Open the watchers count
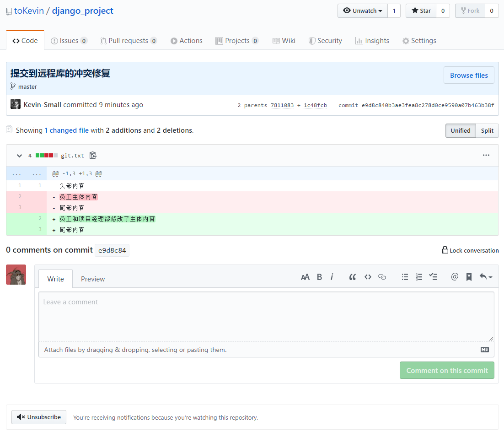 [x=394, y=11]
